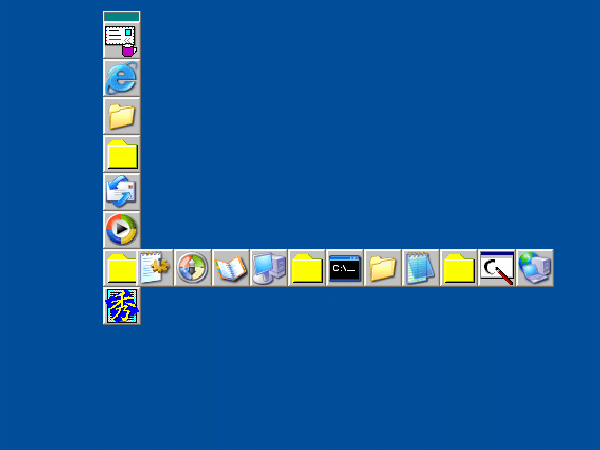This screenshot has width=600, height=450.
Task: Launch Internet Explorer
Action: click(122, 78)
